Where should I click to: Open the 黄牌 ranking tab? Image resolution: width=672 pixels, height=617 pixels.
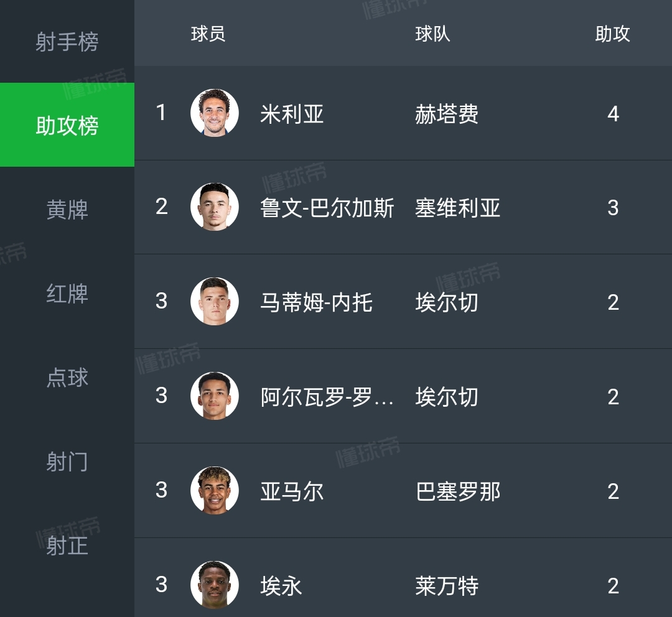[67, 210]
